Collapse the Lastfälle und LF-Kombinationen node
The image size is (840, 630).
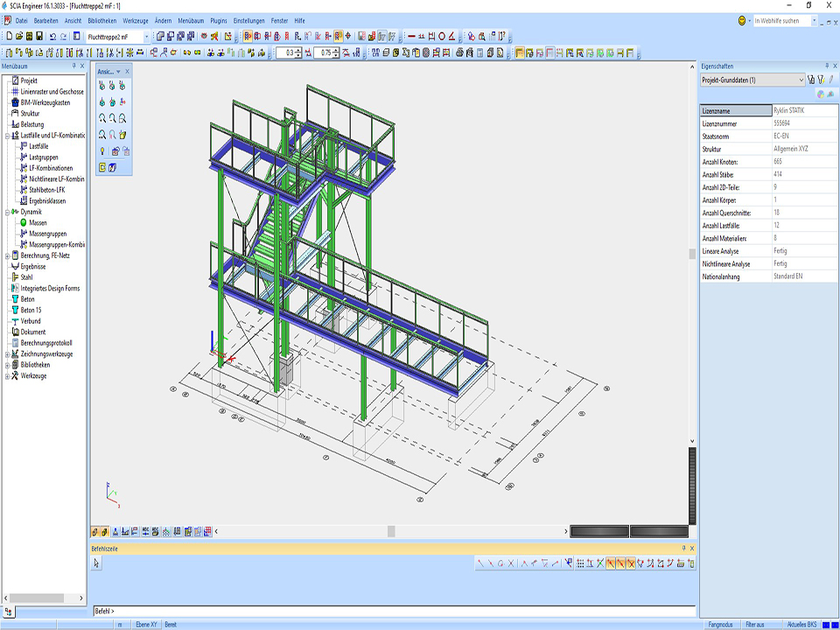[x=7, y=136]
